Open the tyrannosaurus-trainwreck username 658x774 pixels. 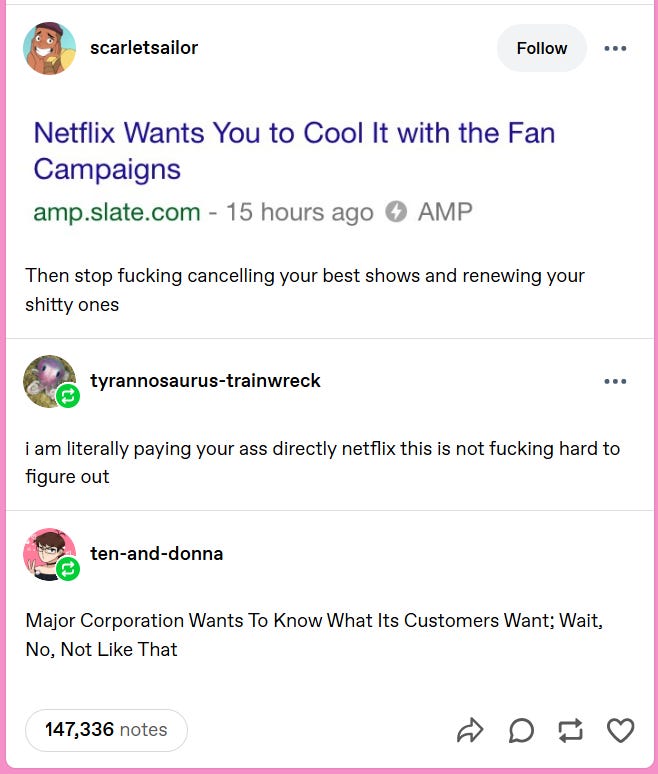point(205,381)
